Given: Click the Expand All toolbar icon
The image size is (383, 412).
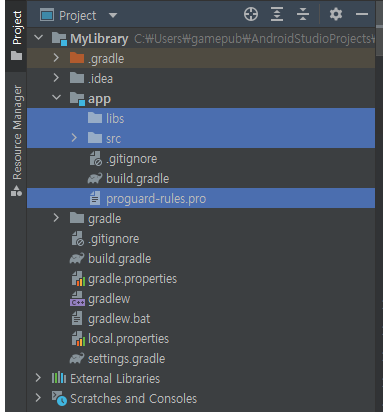Looking at the screenshot, I should pos(277,15).
